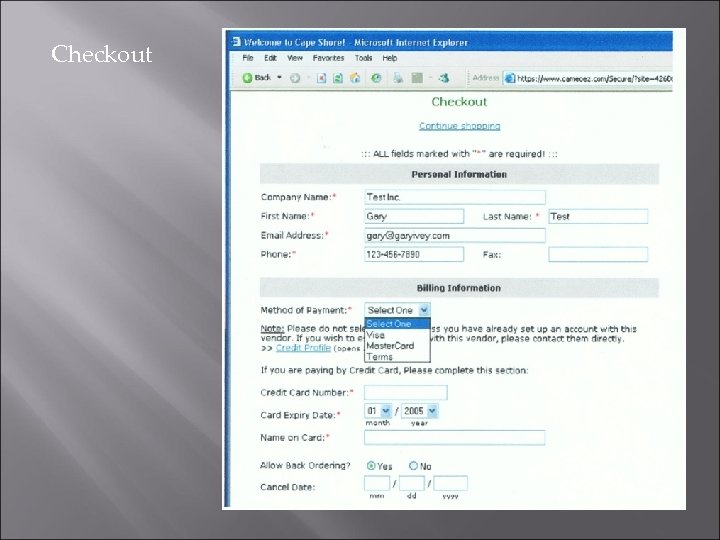Image resolution: width=720 pixels, height=540 pixels.
Task: Click the Last Name field containing Test
Action: tap(598, 216)
